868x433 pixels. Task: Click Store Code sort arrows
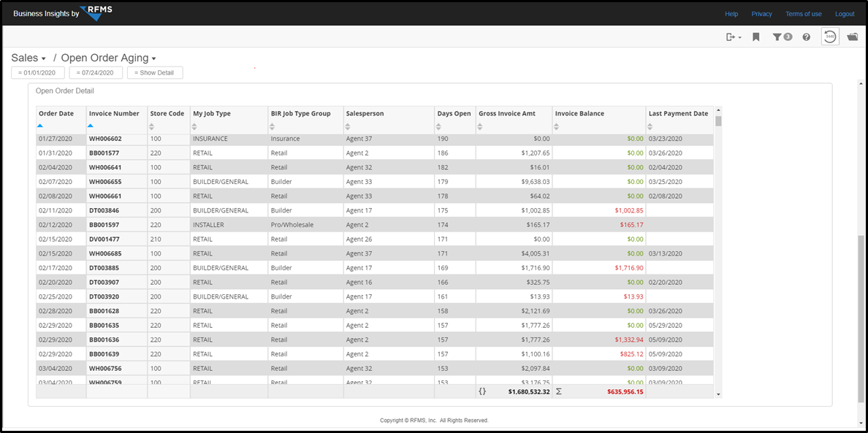point(152,126)
